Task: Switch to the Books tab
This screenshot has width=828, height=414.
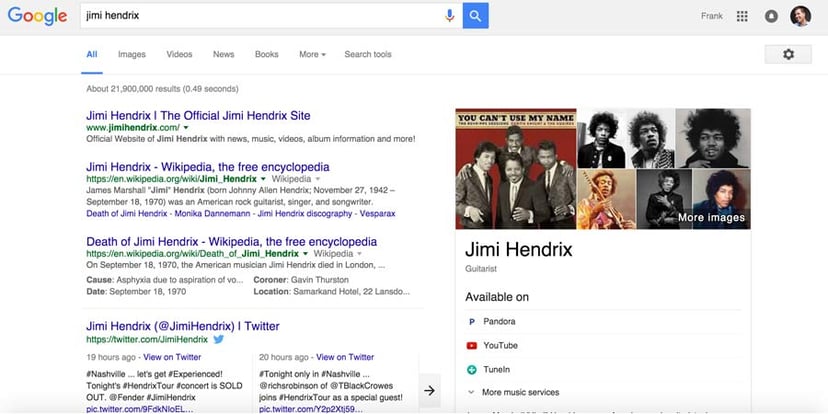Action: coord(267,54)
